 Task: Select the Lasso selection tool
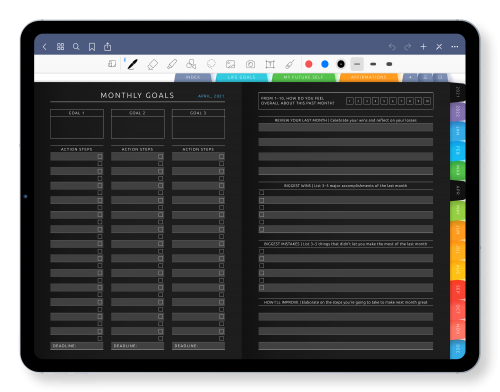coord(211,64)
